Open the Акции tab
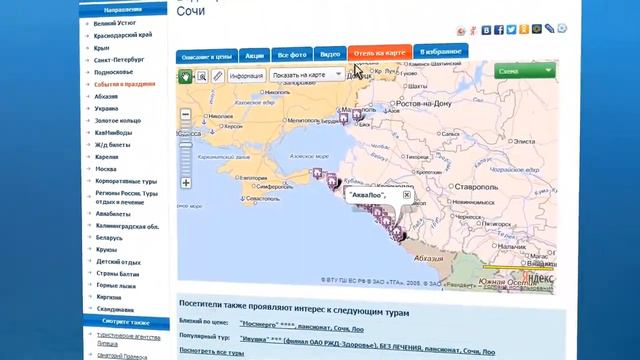The width and height of the screenshot is (640, 360). [x=254, y=56]
